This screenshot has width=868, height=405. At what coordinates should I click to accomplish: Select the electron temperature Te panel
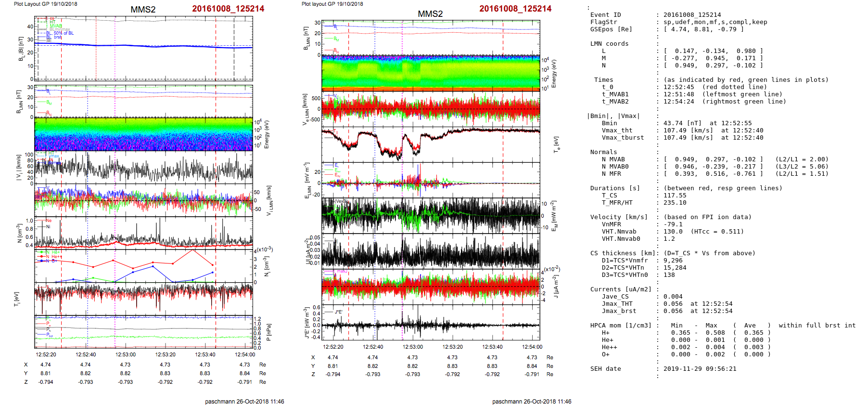[430, 144]
